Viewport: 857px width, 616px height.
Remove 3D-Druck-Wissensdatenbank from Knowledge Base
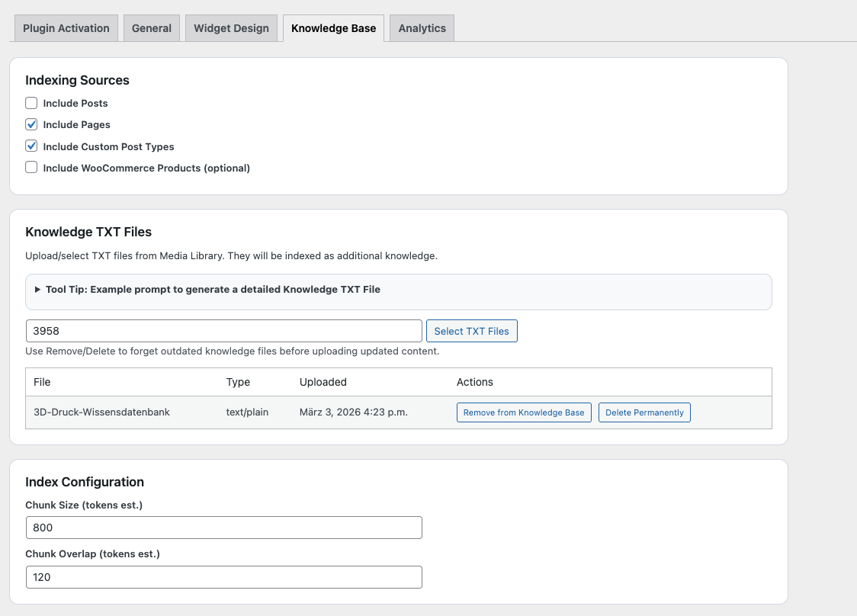coord(524,412)
